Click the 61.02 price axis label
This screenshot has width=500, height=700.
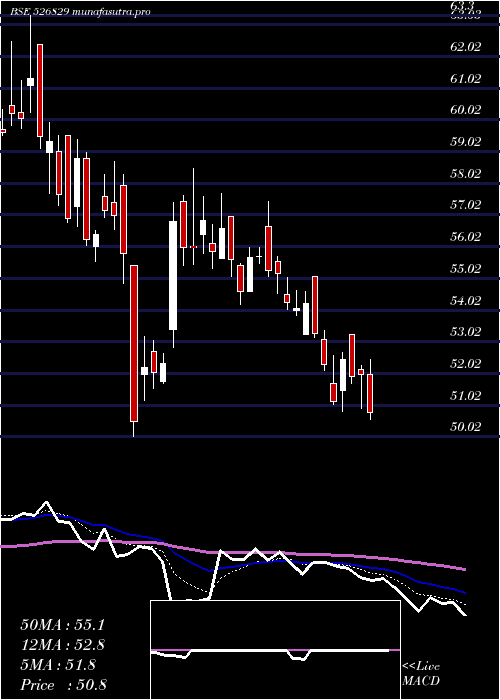coord(466,79)
